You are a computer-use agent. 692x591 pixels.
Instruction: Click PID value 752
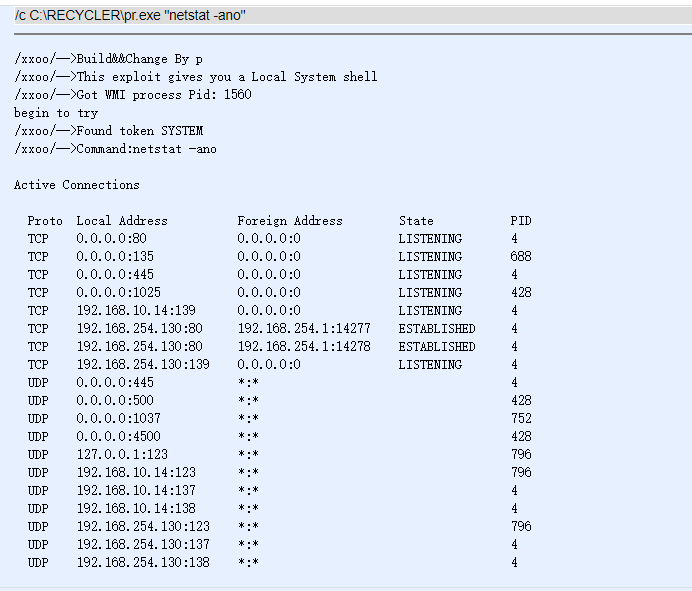pyautogui.click(x=521, y=419)
